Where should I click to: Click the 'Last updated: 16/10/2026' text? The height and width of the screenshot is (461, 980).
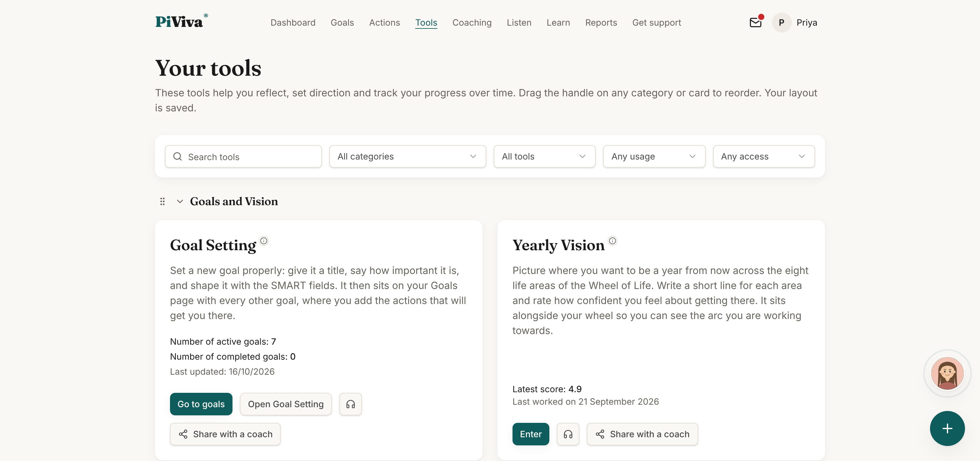[222, 372]
